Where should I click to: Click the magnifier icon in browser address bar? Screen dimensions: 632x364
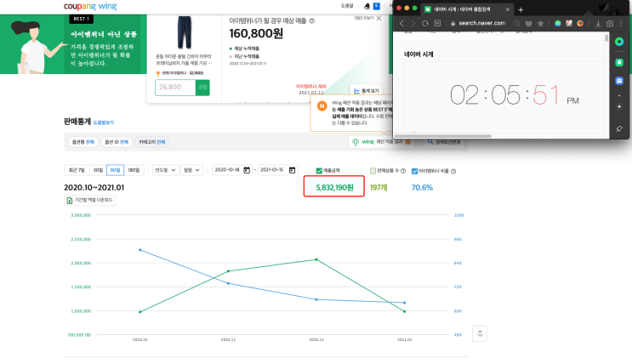(x=516, y=23)
